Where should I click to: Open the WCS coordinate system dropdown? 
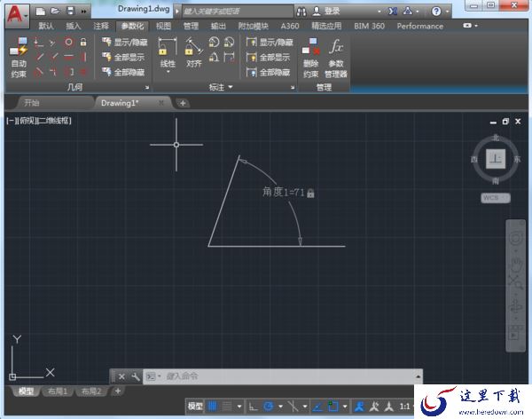496,198
